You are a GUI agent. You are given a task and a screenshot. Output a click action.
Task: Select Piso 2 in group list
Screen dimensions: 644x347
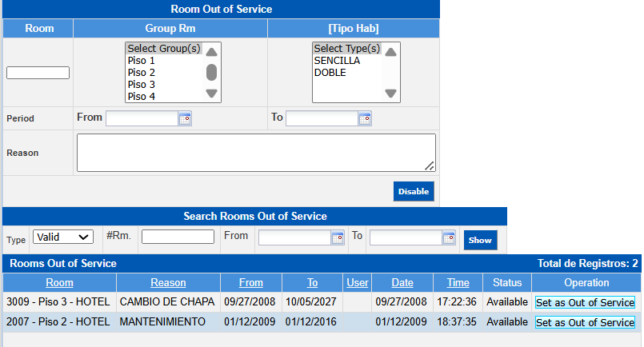click(x=142, y=73)
